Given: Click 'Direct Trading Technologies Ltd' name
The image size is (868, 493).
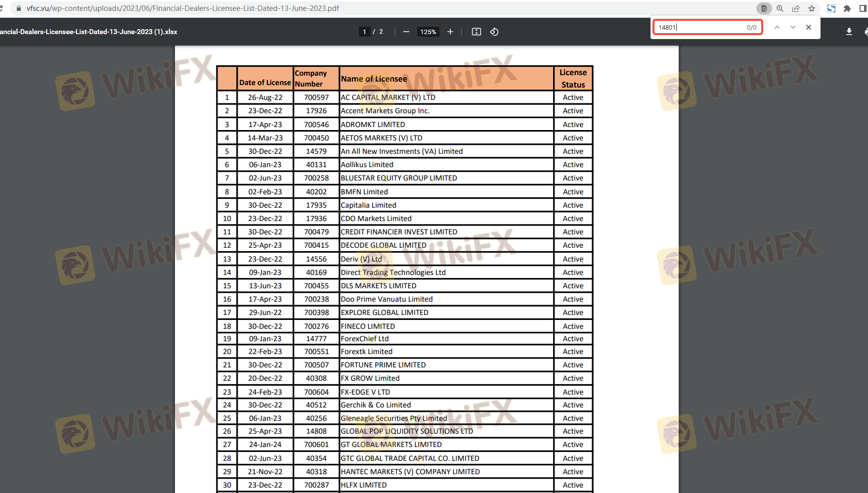Looking at the screenshot, I should (x=393, y=272).
